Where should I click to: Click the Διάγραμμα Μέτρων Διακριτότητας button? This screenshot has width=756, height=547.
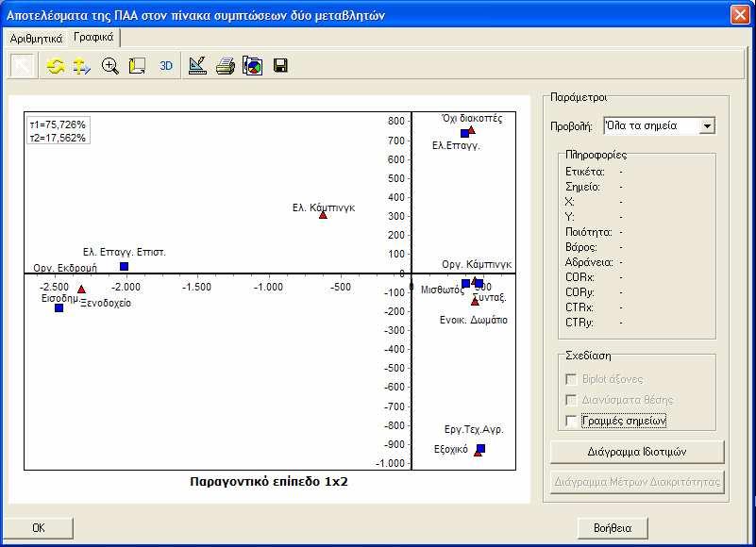point(637,482)
